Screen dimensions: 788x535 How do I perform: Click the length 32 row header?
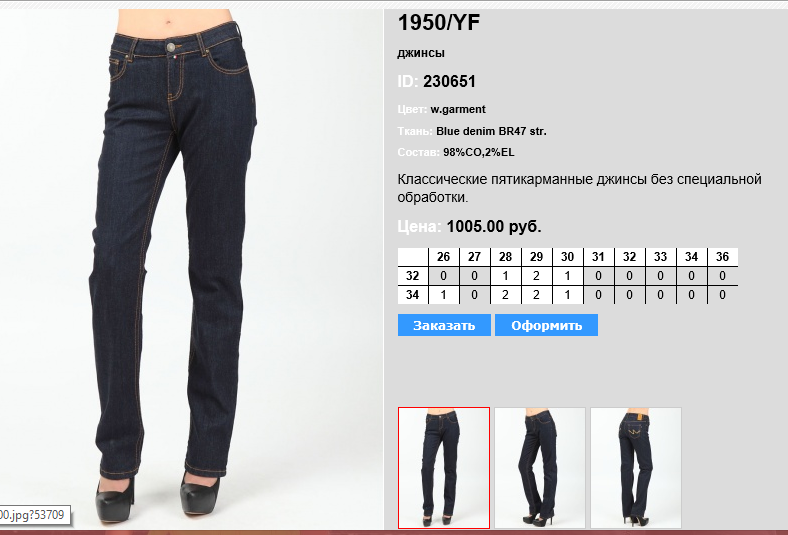412,276
